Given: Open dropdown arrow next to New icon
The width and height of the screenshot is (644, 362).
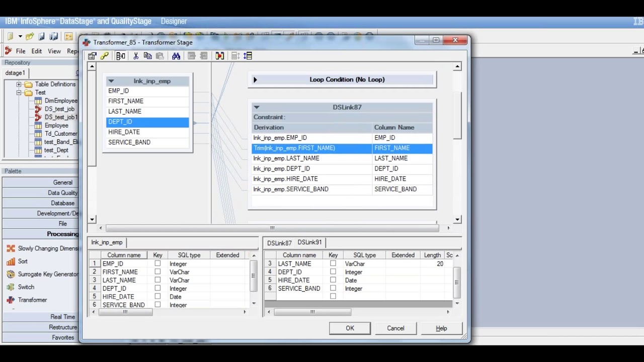Looking at the screenshot, I should pyautogui.click(x=20, y=36).
